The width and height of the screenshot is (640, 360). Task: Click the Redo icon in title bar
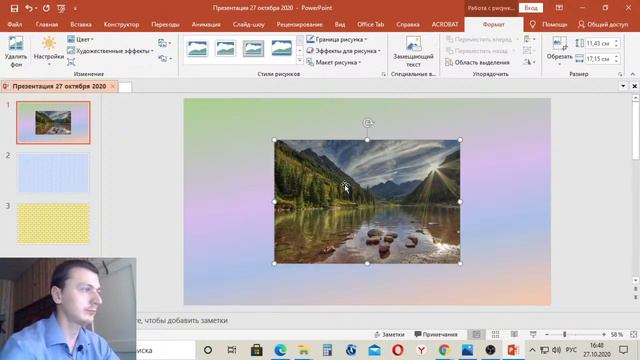point(46,8)
